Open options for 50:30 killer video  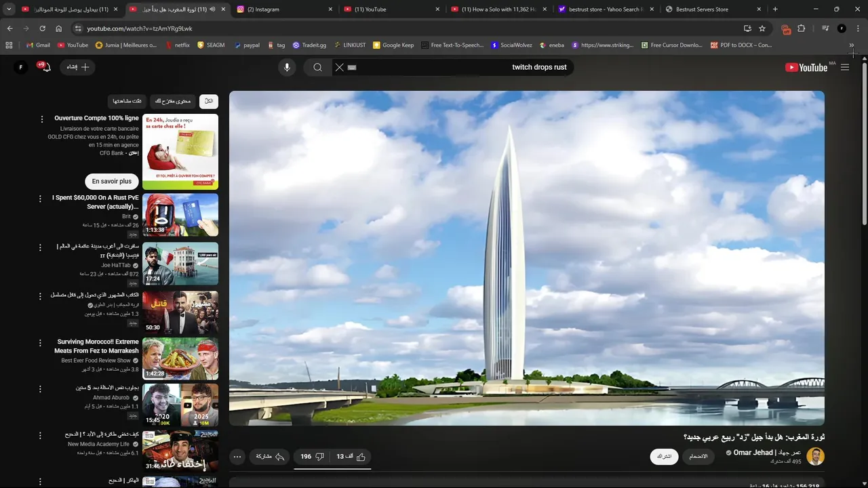pos(41,296)
